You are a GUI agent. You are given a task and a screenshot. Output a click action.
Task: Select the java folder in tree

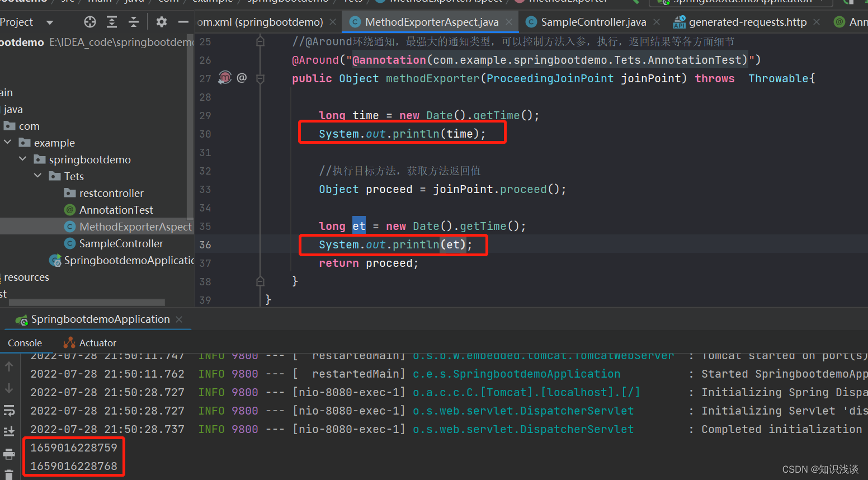(x=13, y=109)
